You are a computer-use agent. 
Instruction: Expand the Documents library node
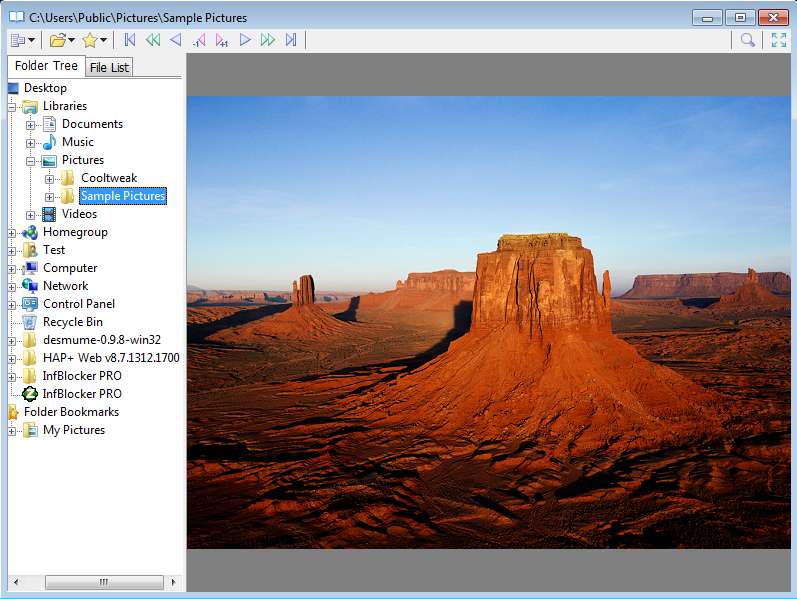click(x=31, y=125)
